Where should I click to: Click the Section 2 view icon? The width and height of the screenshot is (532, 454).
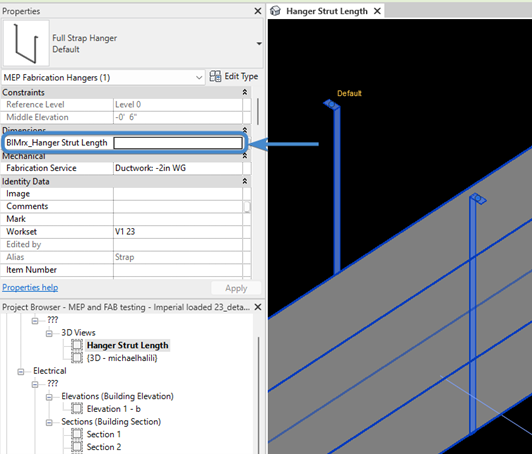[77, 447]
